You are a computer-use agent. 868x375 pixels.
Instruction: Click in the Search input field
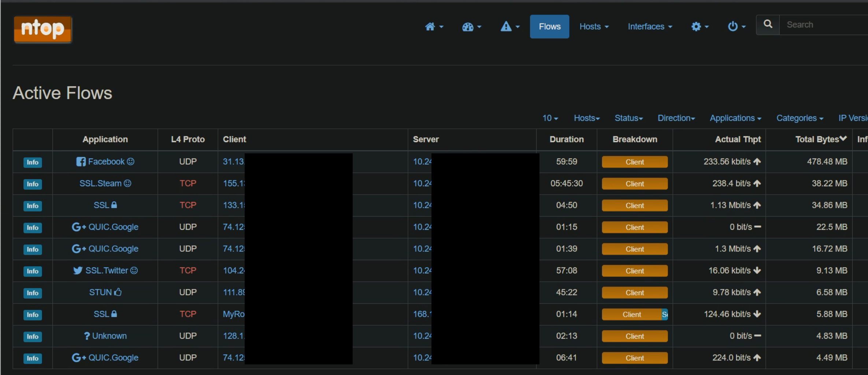[824, 25]
